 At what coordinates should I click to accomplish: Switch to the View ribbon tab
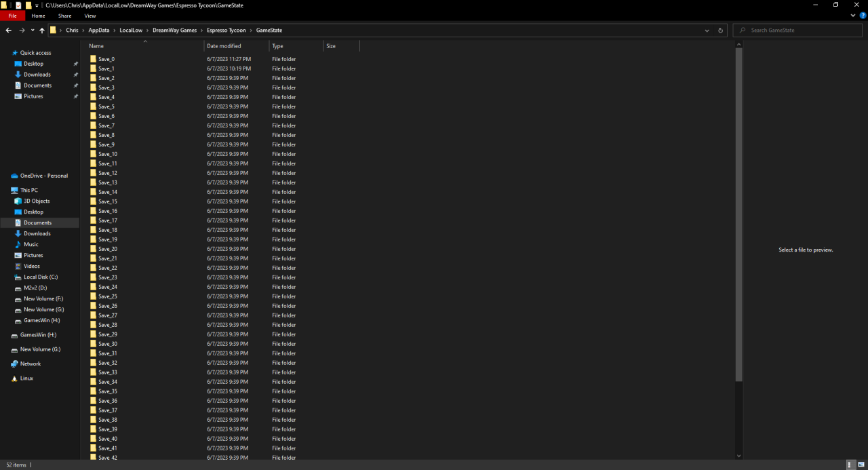tap(90, 16)
